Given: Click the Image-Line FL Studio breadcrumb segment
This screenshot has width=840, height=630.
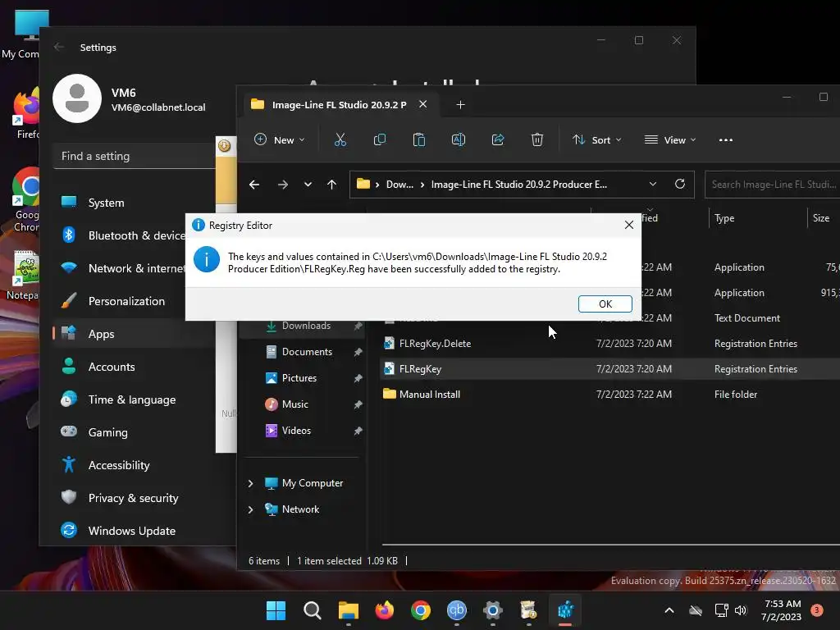Looking at the screenshot, I should (518, 185).
